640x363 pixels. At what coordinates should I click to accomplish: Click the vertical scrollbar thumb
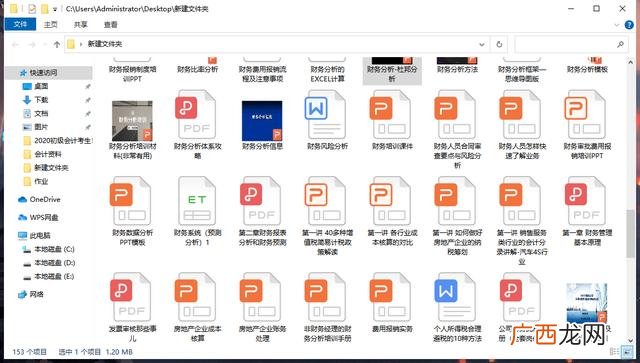pyautogui.click(x=630, y=233)
